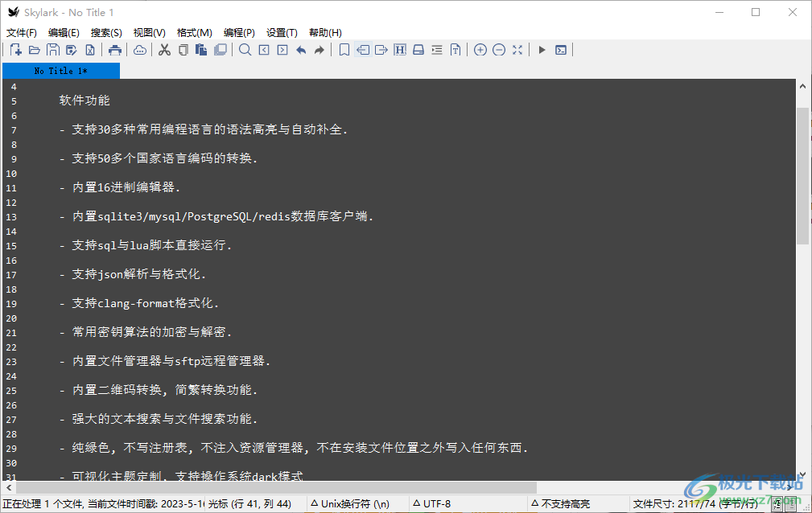Screen dimensions: 812x513
Task: Select the Open File toolbar icon
Action: click(x=34, y=49)
